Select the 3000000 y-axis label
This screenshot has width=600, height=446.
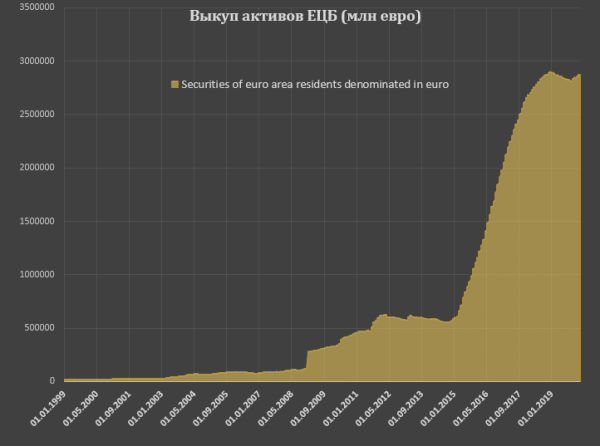point(31,61)
